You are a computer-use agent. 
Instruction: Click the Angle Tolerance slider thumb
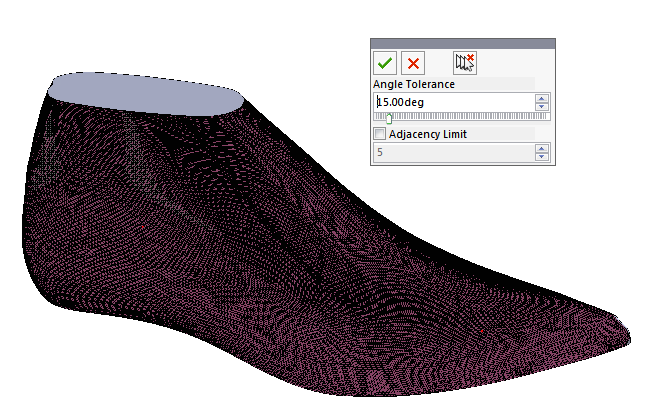coord(388,117)
